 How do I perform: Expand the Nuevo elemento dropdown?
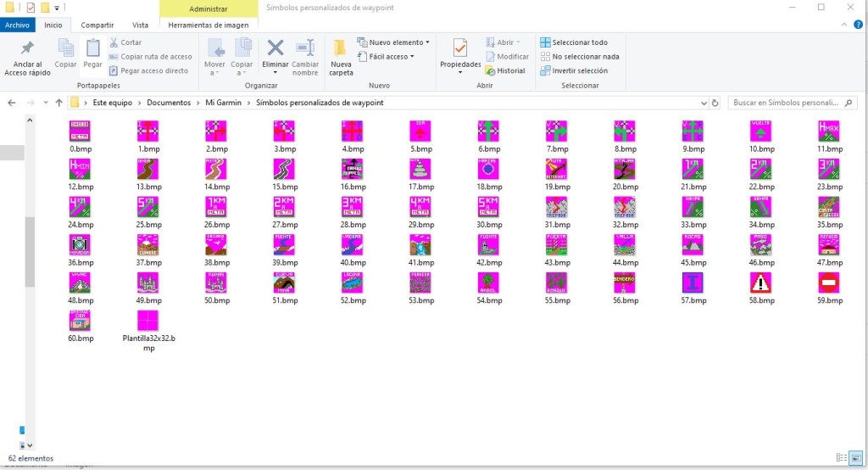coord(398,42)
